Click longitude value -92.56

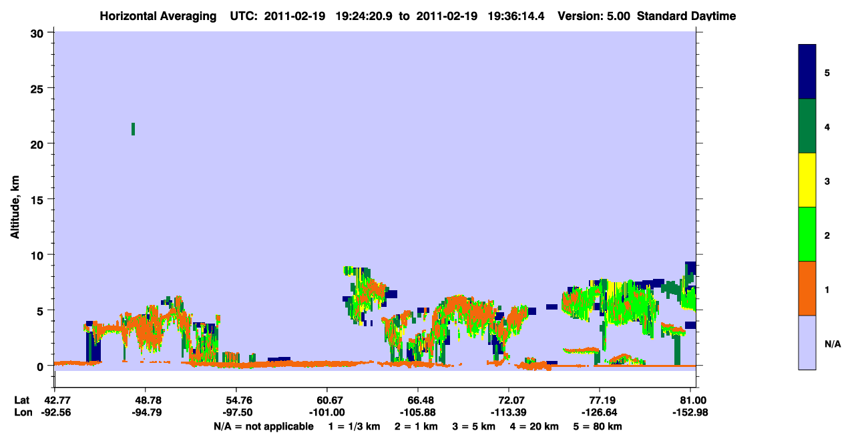[x=55, y=412]
